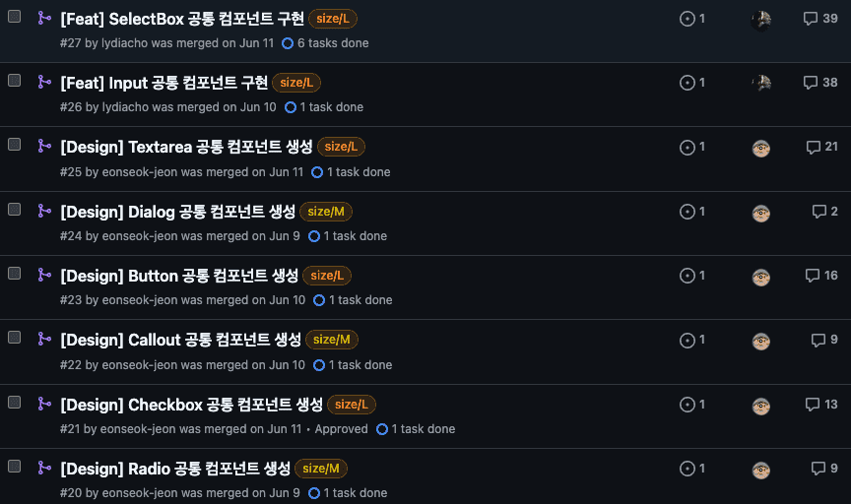Select the SelectBox pull request checkbox
Image resolution: width=851 pixels, height=504 pixels.
[x=15, y=16]
